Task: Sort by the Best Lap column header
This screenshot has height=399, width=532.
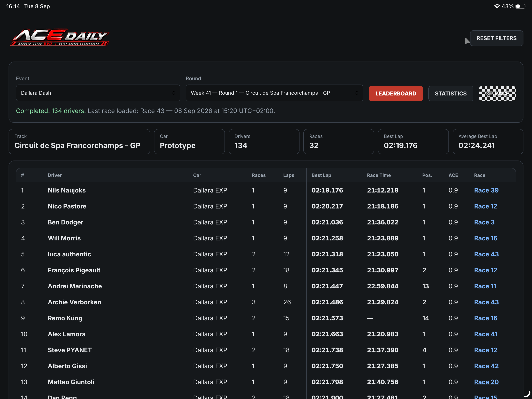Action: click(321, 175)
